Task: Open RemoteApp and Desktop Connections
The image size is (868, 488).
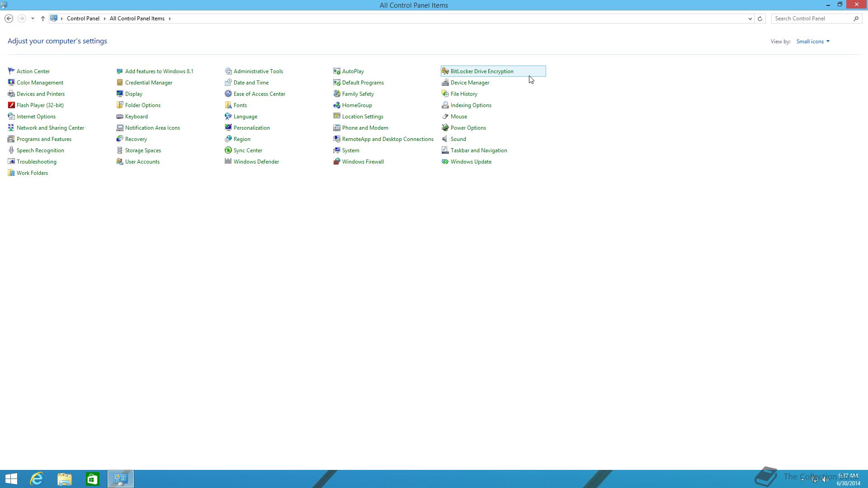Action: point(388,139)
